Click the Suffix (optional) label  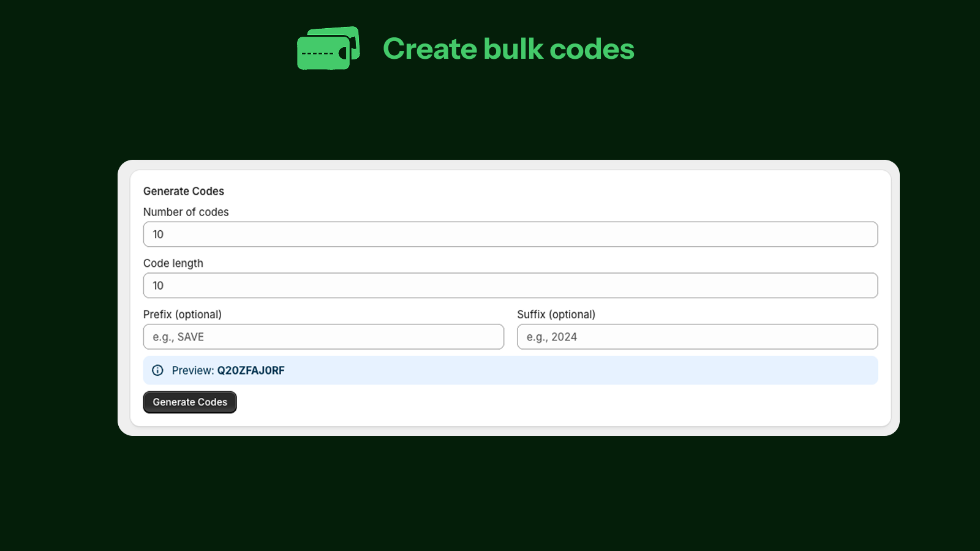point(556,314)
